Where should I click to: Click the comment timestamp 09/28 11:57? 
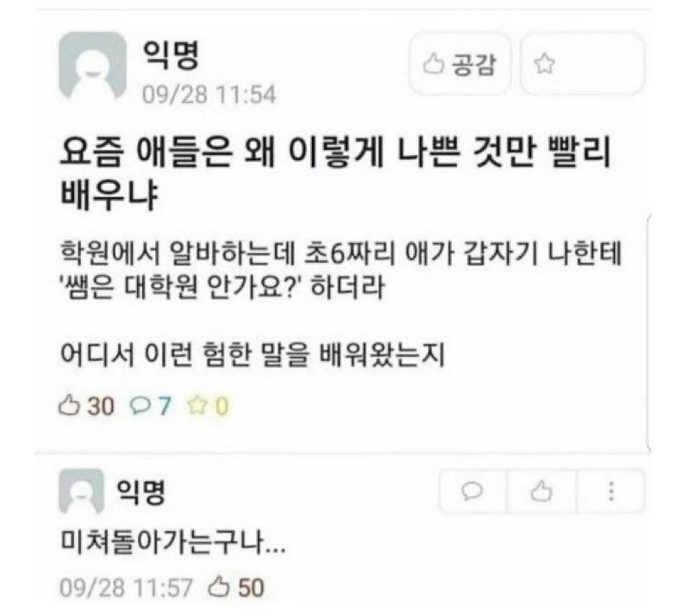pyautogui.click(x=126, y=587)
